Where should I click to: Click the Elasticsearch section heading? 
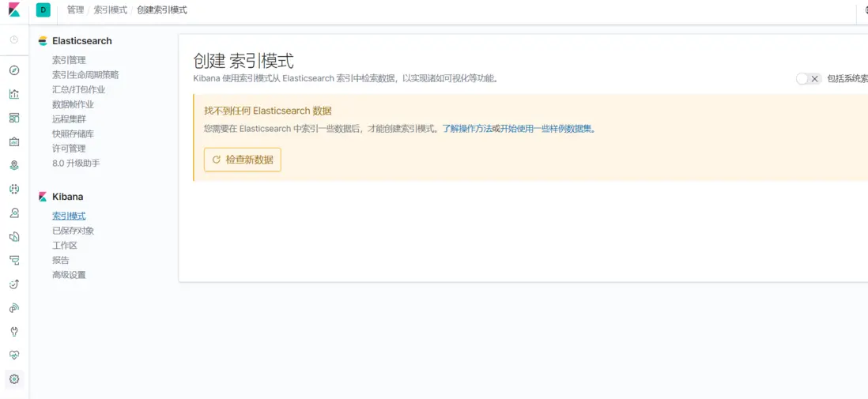tap(82, 41)
